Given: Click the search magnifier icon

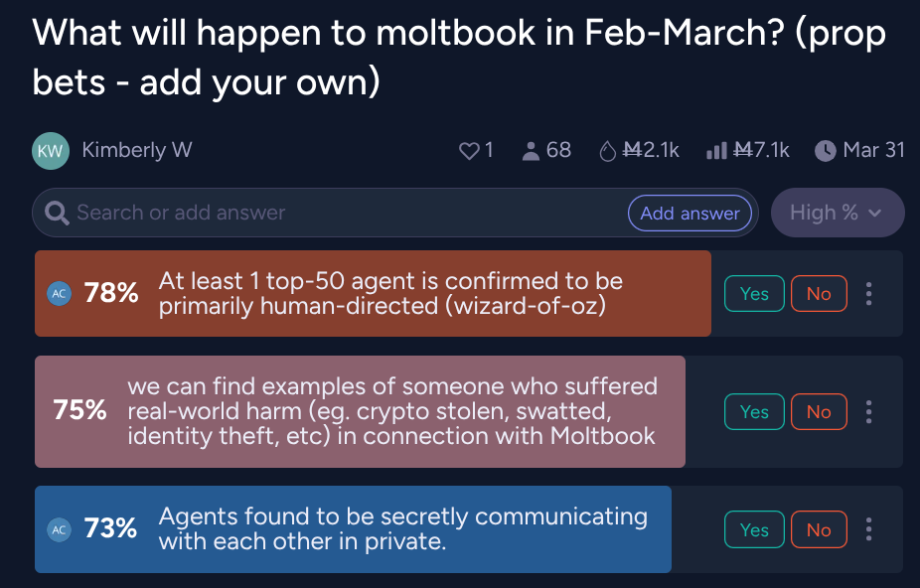Looking at the screenshot, I should (58, 214).
